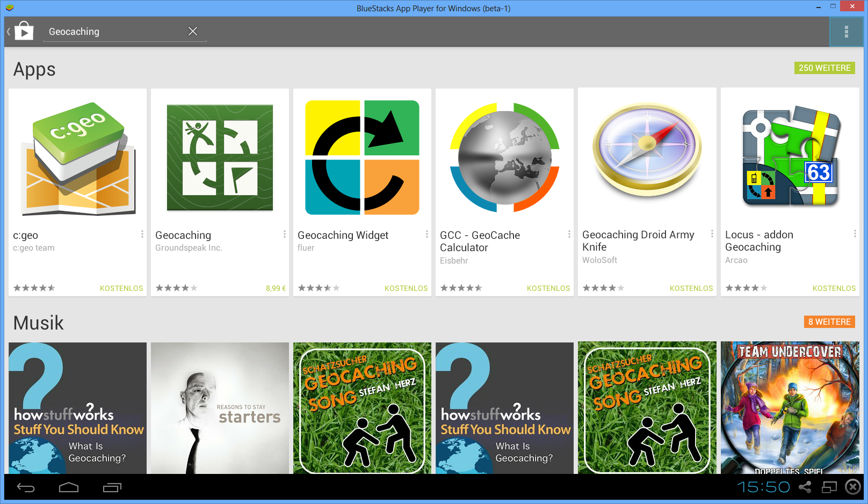Select 'GCC - GeoCache Calculator' title

pos(480,241)
